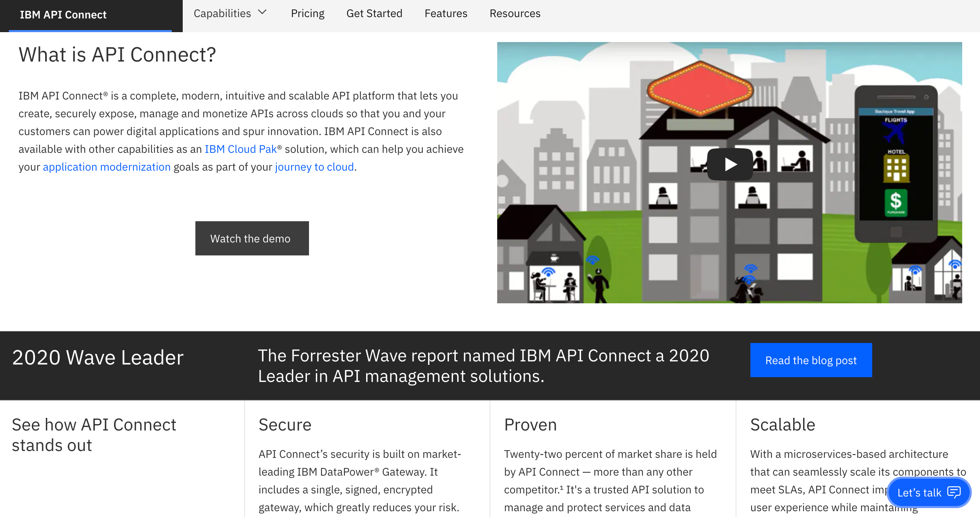Select the Features tab
Viewport: 980px width, 517px height.
point(444,13)
